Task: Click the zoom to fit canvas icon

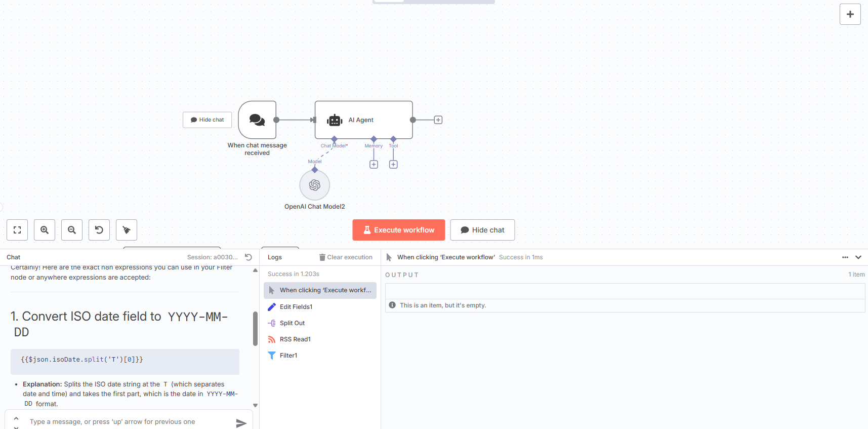Action: pos(17,230)
